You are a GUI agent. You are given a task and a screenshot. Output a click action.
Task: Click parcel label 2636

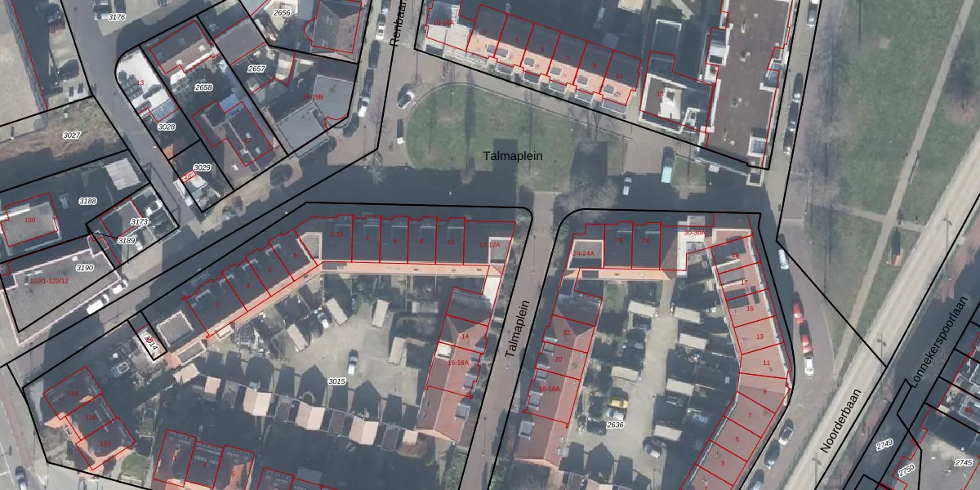(x=616, y=425)
